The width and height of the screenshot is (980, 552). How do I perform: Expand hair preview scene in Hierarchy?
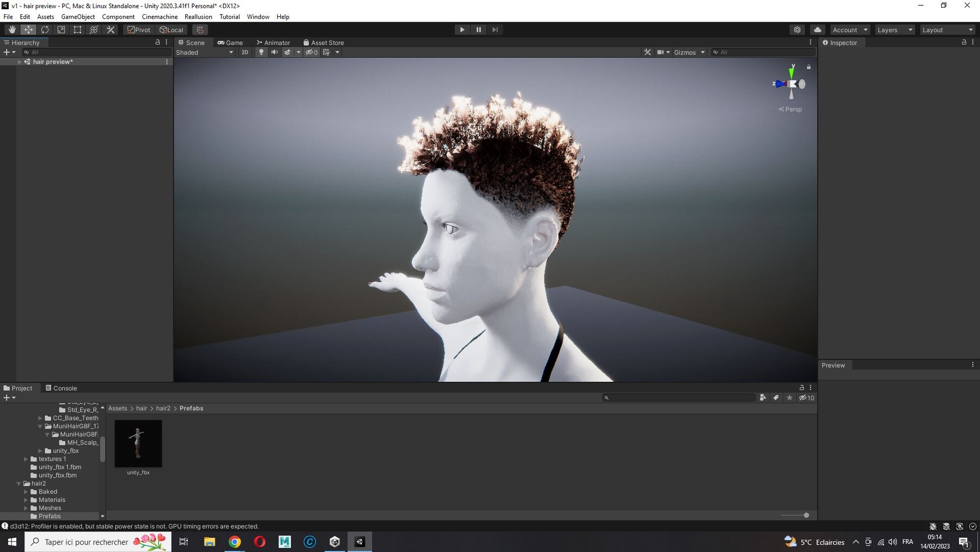(x=20, y=62)
